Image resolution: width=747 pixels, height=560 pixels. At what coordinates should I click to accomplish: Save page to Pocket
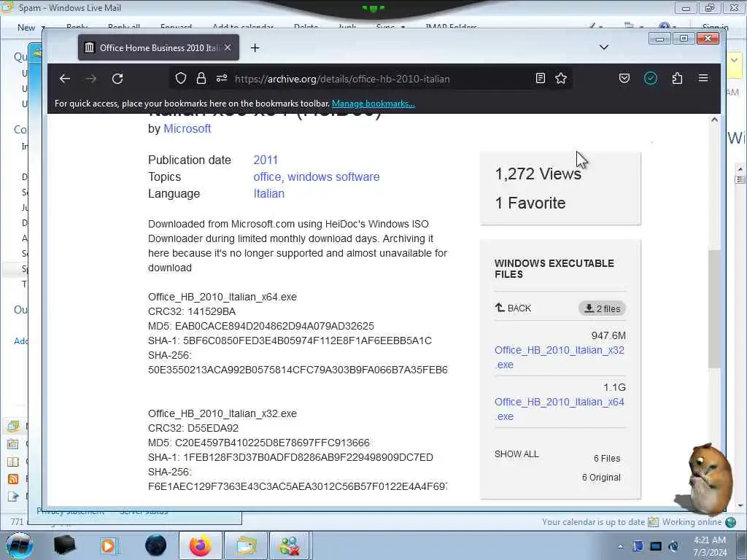coord(624,79)
